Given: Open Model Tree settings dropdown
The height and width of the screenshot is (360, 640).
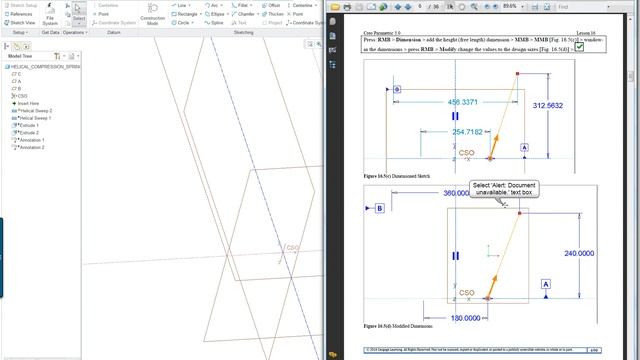Looking at the screenshot, I should [60, 56].
